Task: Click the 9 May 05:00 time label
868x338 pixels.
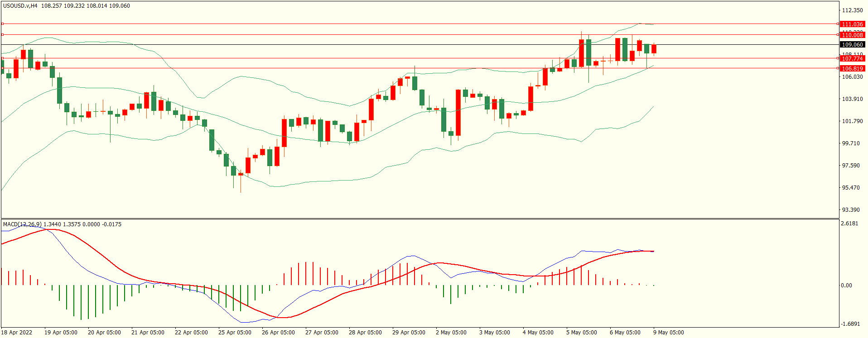Action: pos(668,333)
